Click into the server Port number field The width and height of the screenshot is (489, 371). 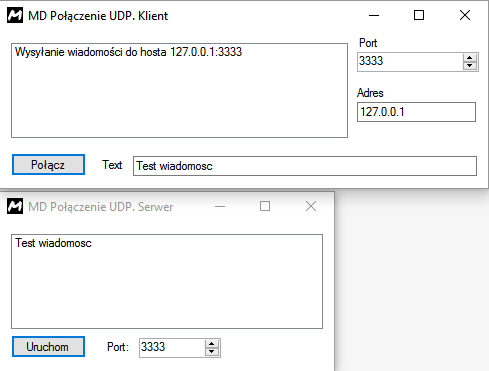(x=172, y=348)
